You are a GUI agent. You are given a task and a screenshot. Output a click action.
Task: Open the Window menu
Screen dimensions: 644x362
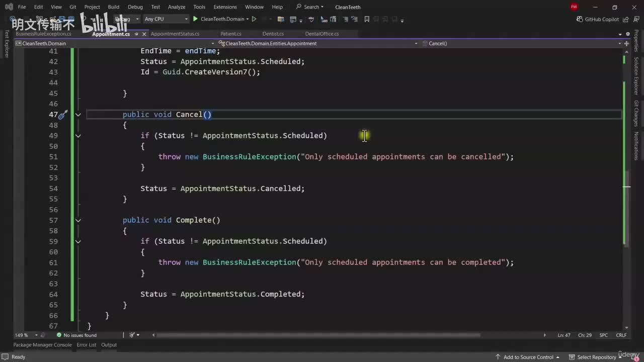[254, 7]
